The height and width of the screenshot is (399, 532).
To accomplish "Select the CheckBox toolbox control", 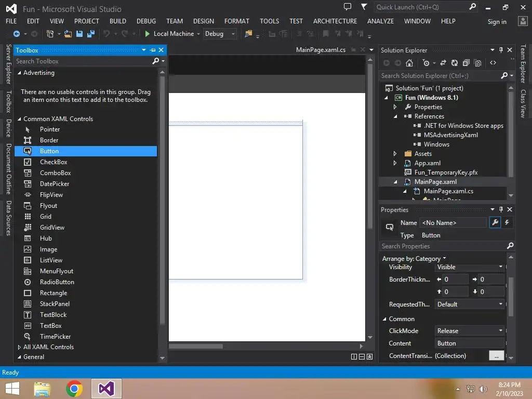I will (86, 162).
